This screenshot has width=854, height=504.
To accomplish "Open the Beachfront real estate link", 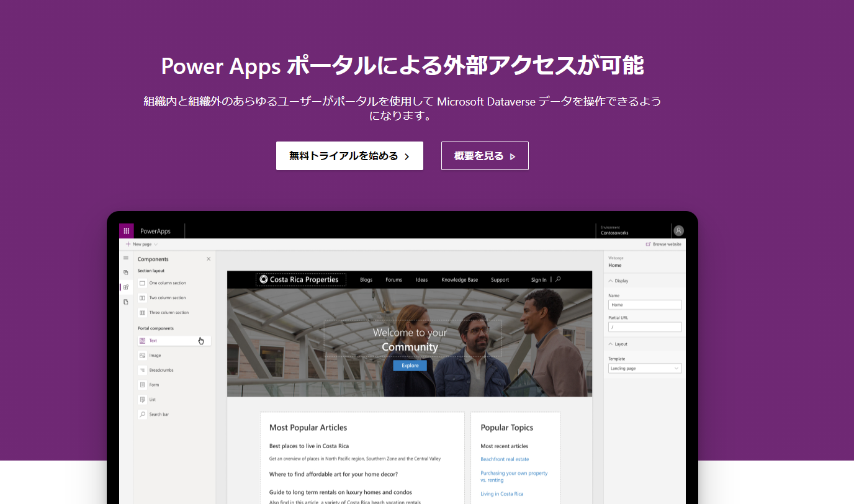I will click(x=505, y=459).
